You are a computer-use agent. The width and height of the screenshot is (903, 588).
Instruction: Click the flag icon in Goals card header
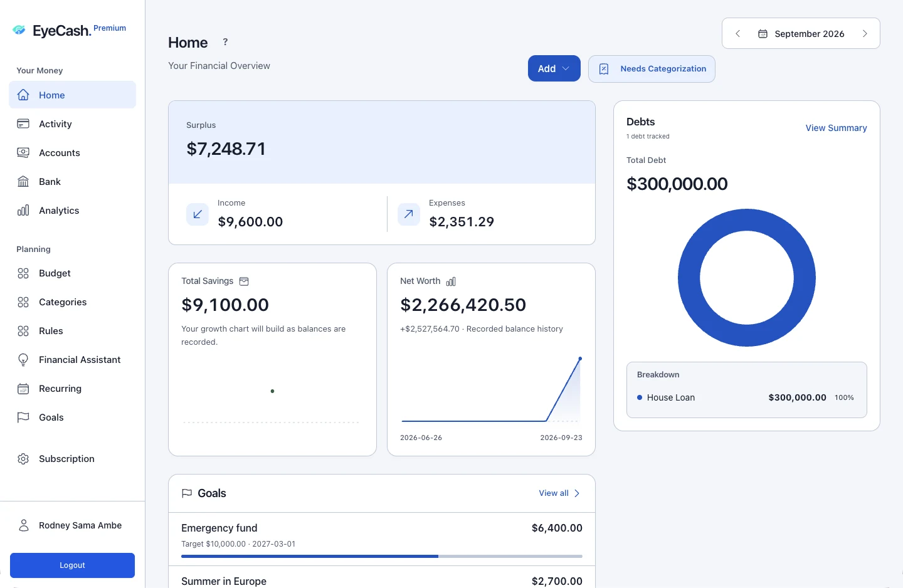pyautogui.click(x=187, y=493)
